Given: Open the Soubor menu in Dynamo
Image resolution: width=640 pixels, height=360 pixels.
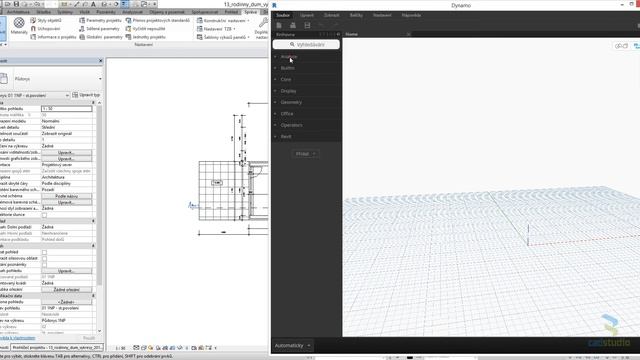Looking at the screenshot, I should click(x=283, y=15).
